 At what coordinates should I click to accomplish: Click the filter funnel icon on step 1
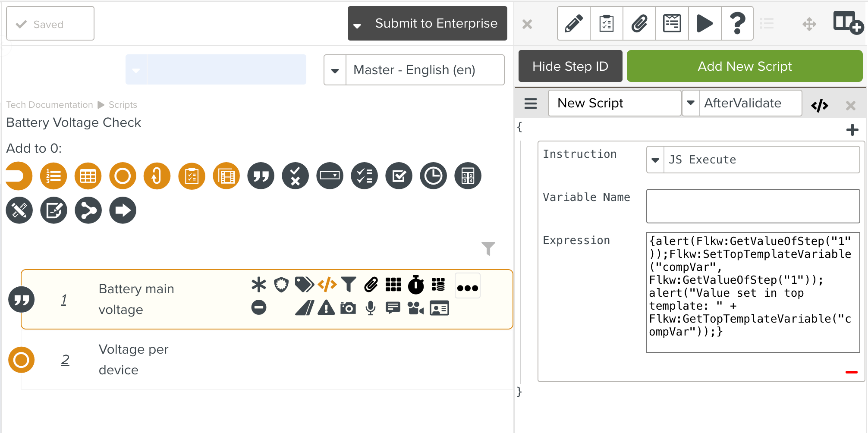pyautogui.click(x=349, y=284)
